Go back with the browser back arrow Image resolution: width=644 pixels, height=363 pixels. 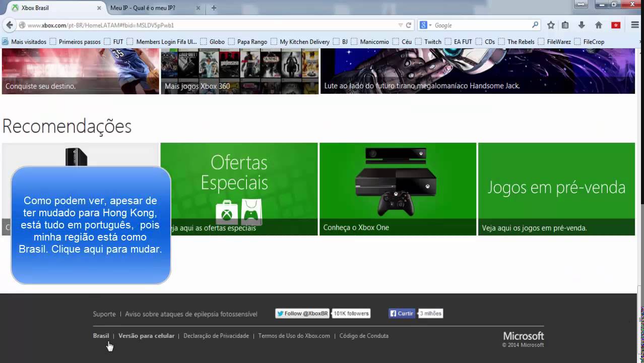[x=9, y=25]
